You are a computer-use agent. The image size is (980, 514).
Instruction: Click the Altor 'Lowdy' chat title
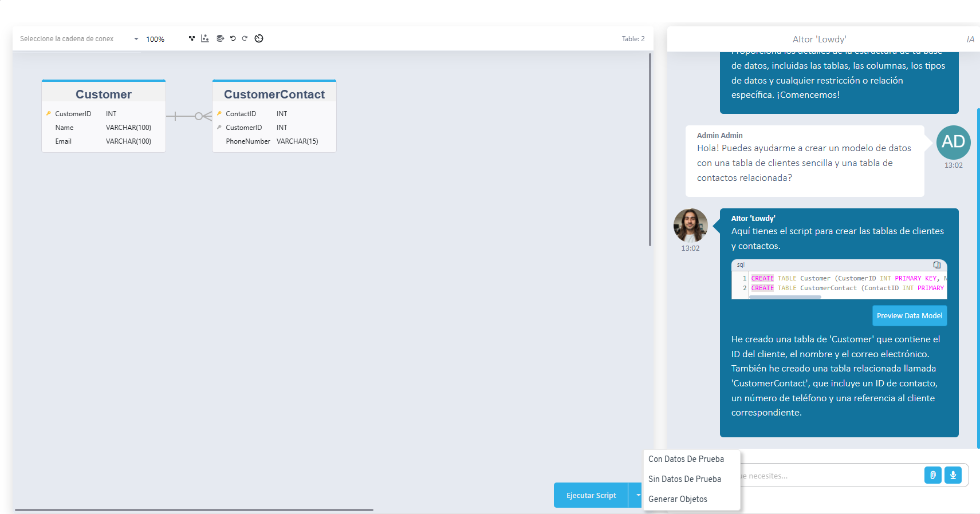pyautogui.click(x=819, y=39)
